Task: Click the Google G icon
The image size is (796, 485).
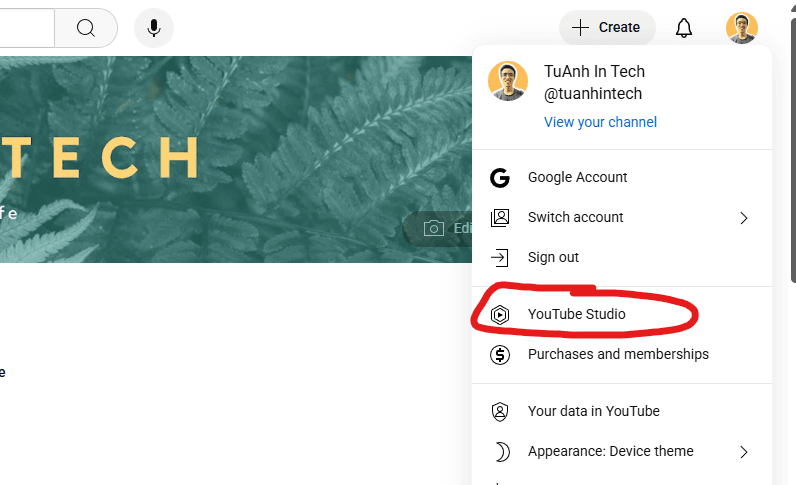Action: click(x=500, y=178)
